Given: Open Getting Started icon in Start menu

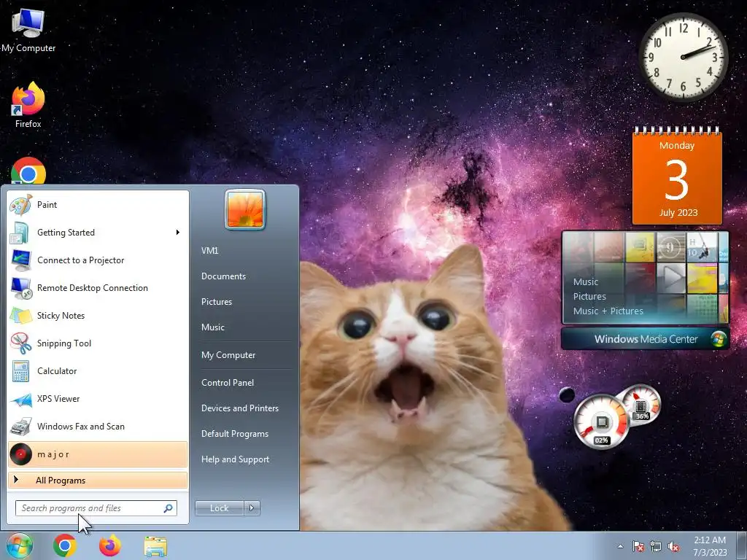Looking at the screenshot, I should click(x=21, y=233).
